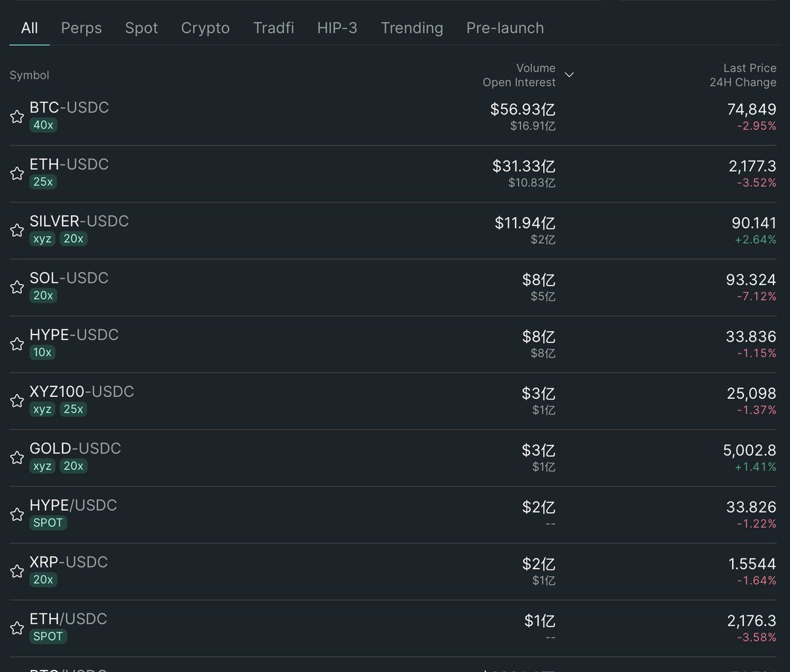Show the Trending markets tab
Screen dimensions: 790x672
[x=411, y=28]
